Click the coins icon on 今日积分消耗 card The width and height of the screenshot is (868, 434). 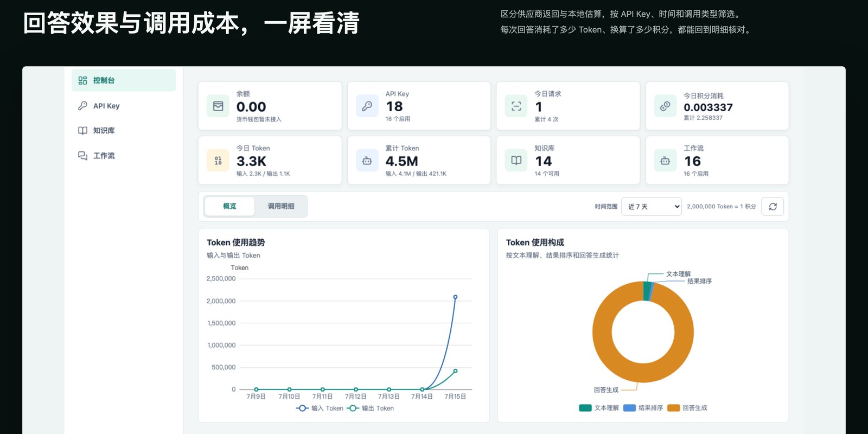[665, 106]
